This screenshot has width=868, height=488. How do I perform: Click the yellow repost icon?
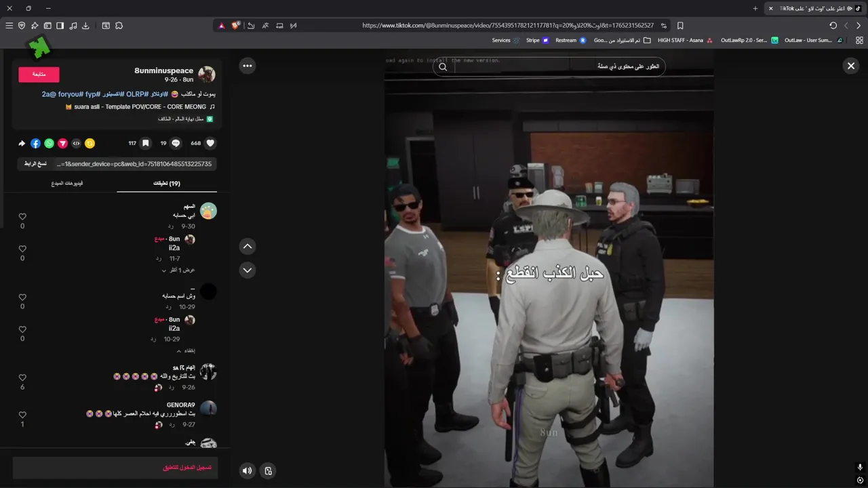coord(90,143)
